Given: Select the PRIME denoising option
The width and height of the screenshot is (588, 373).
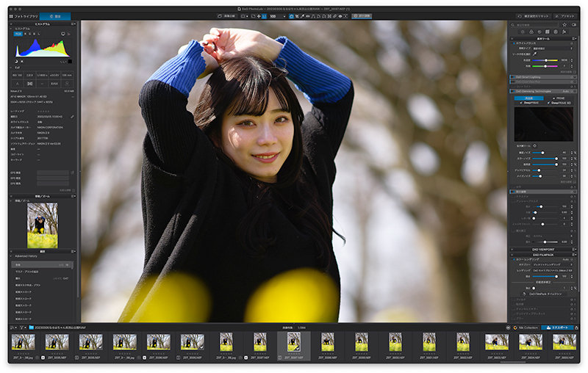Looking at the screenshot, I should click(x=559, y=98).
